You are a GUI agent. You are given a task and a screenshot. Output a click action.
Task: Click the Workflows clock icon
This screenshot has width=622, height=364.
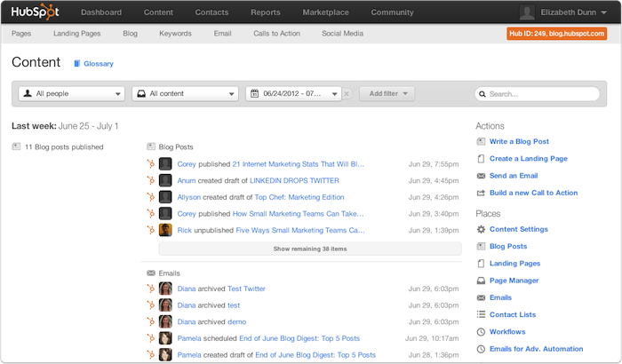pos(481,332)
